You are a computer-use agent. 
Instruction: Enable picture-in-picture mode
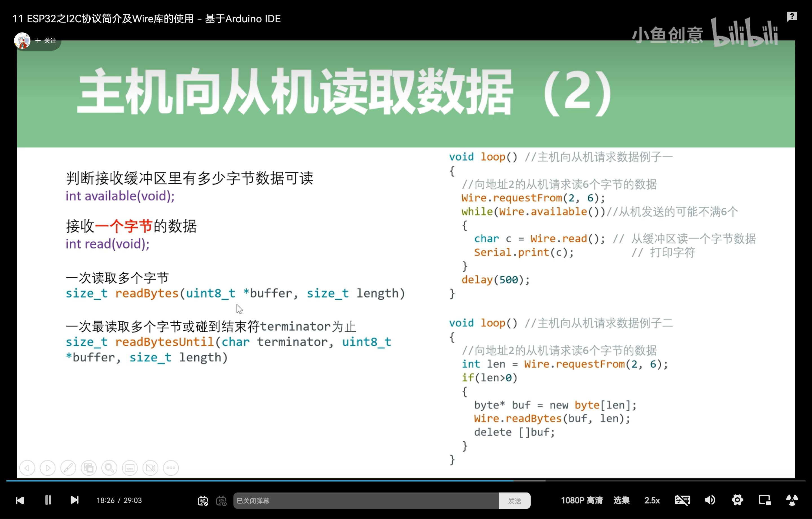coord(764,500)
